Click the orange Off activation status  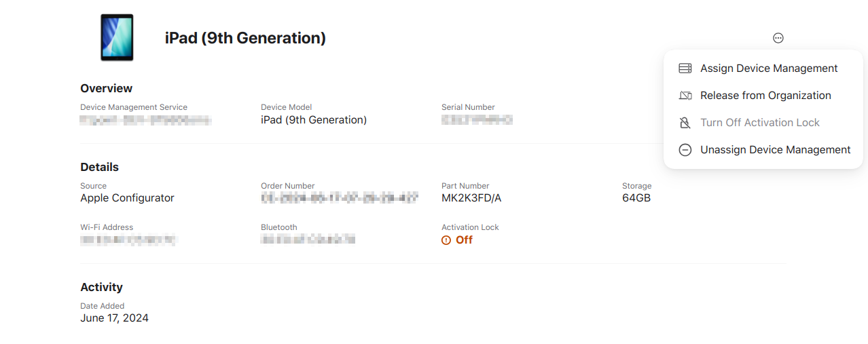tap(465, 240)
